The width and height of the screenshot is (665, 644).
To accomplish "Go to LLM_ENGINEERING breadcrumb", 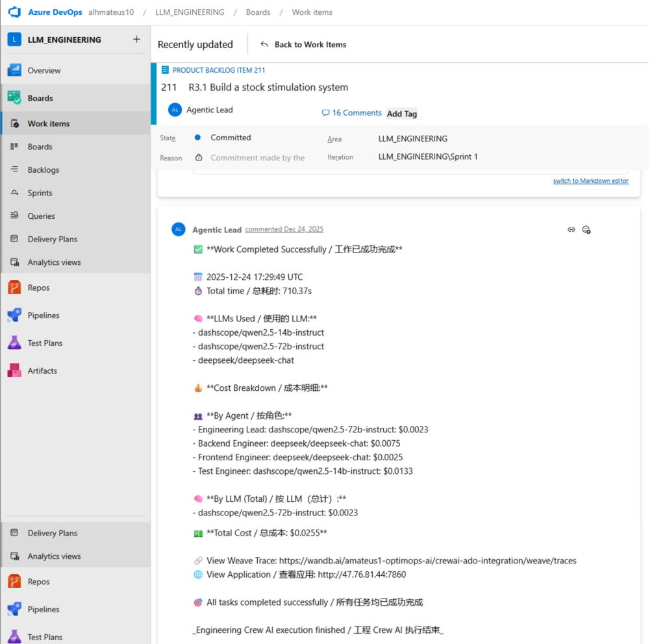I will pyautogui.click(x=190, y=12).
